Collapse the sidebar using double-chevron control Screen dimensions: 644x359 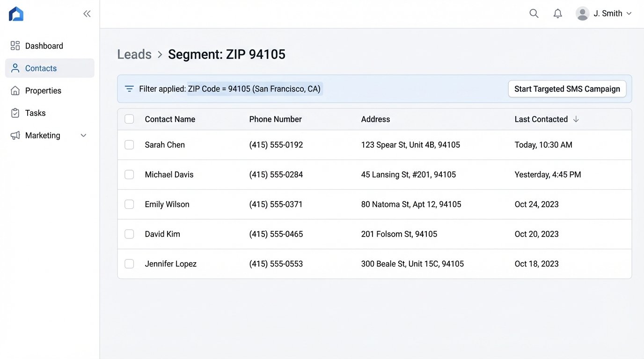point(87,14)
